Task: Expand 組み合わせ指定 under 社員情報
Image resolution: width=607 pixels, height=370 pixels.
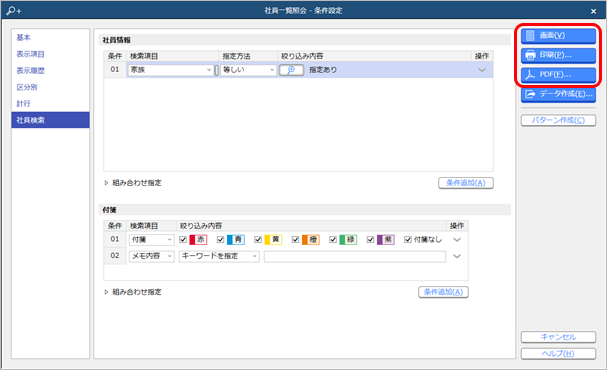Action: 133,183
